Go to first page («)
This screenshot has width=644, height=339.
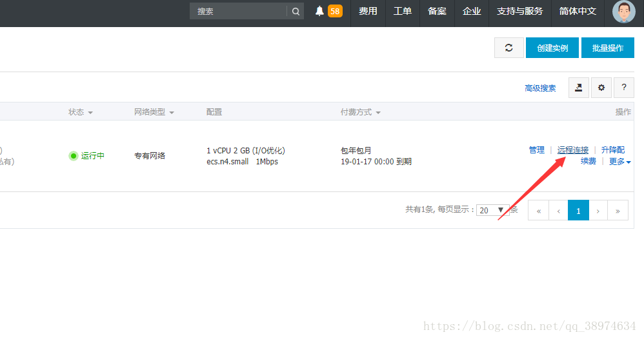coord(538,210)
